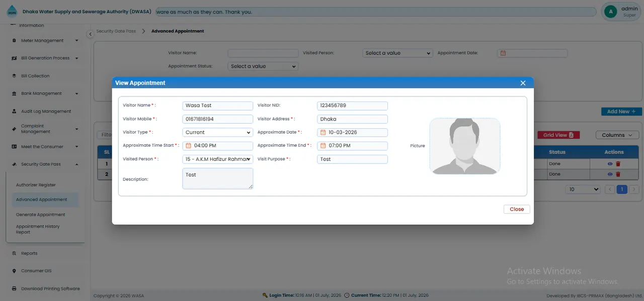Open the page size dropdown showing 10
Image resolution: width=644 pixels, height=301 pixels.
click(x=583, y=189)
